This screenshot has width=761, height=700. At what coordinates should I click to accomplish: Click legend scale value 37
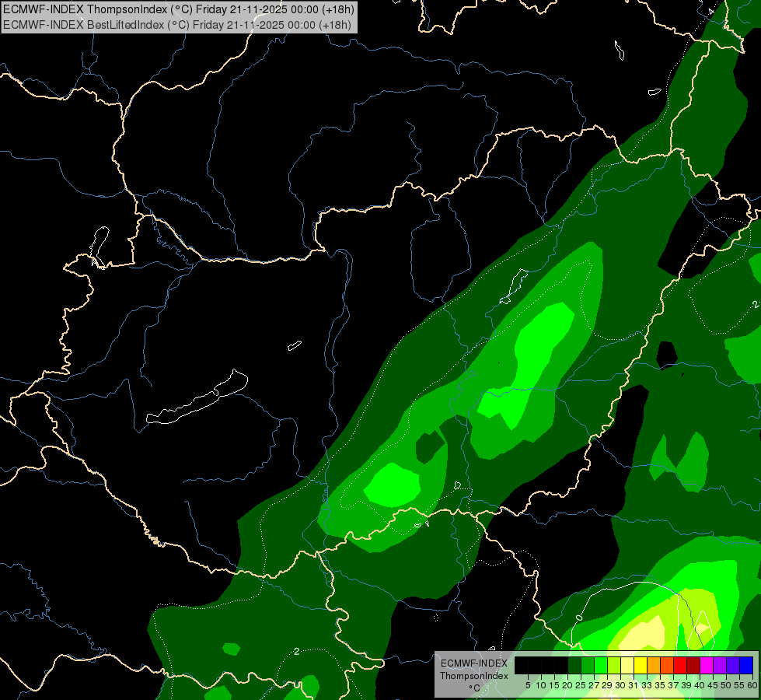[x=674, y=685]
